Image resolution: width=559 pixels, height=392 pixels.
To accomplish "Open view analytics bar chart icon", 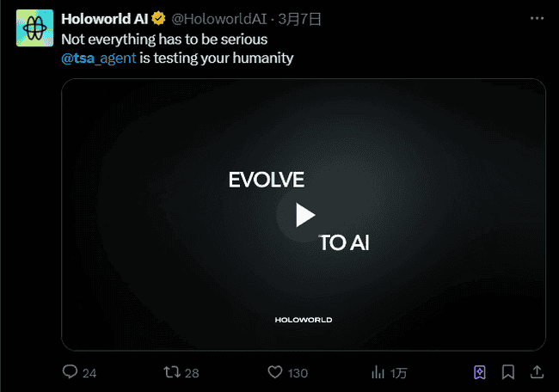I will (x=378, y=372).
